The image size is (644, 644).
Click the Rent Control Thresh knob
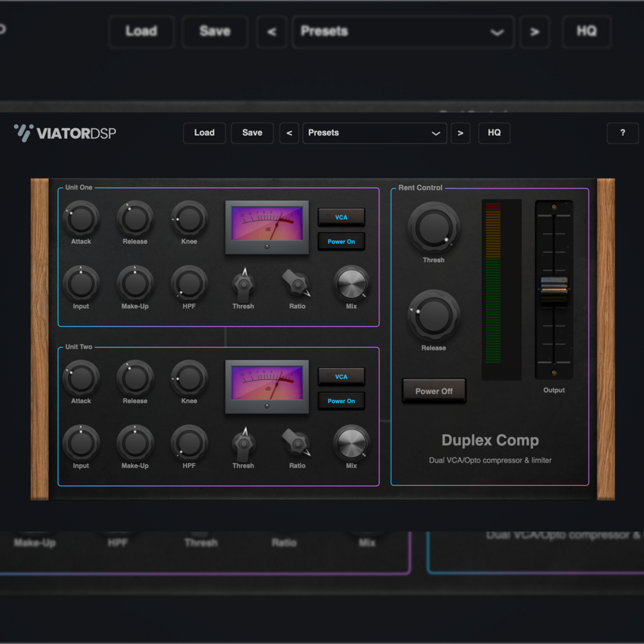[x=433, y=227]
